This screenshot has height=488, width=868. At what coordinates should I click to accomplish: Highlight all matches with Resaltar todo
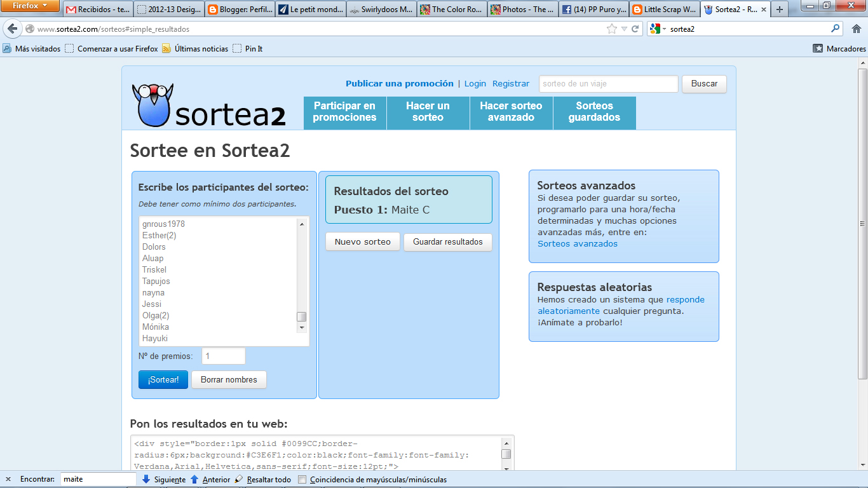[x=262, y=479]
